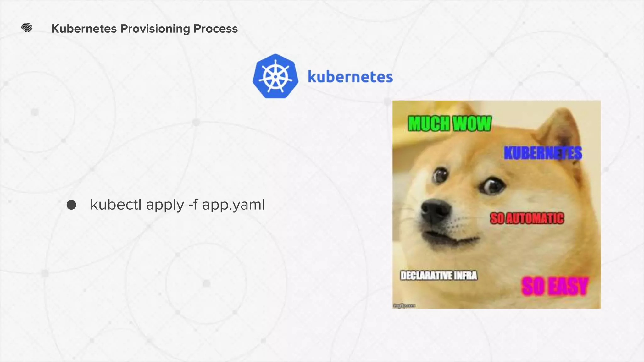Click the doge's pointed ear
This screenshot has width=644, height=362.
[x=563, y=127]
